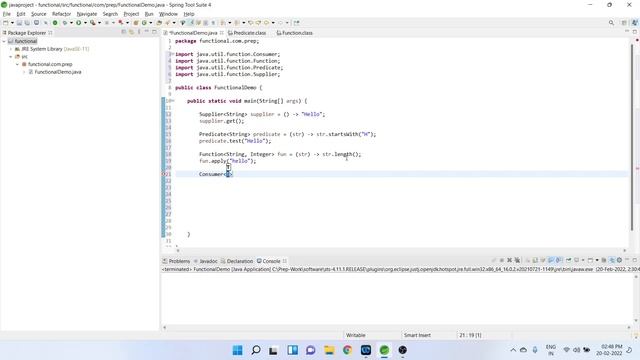Clear the Console output
The width and height of the screenshot is (640, 360).
click(528, 260)
